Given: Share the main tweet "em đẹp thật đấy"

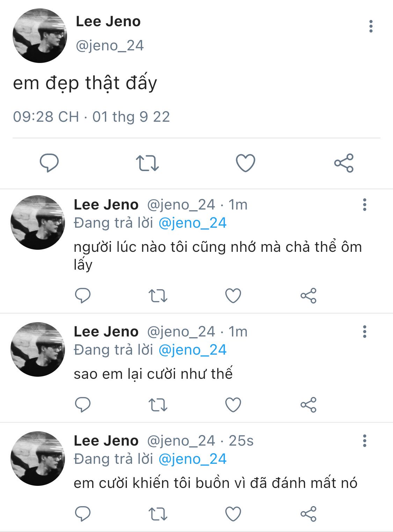Looking at the screenshot, I should pyautogui.click(x=344, y=163).
